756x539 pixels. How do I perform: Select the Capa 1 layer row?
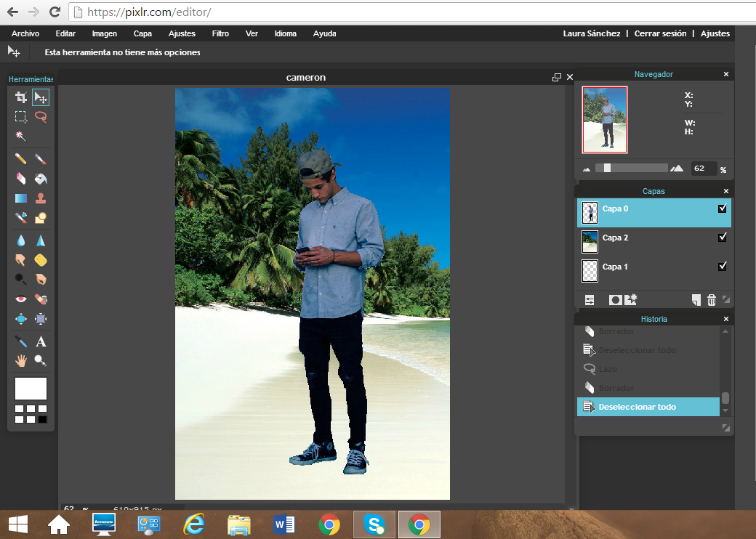[654, 271]
